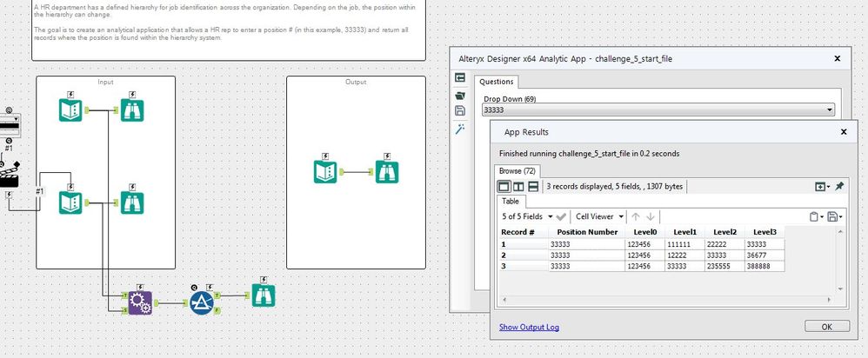The image size is (868, 358).
Task: Click the save icon in Analytic App sidebar
Action: (460, 110)
